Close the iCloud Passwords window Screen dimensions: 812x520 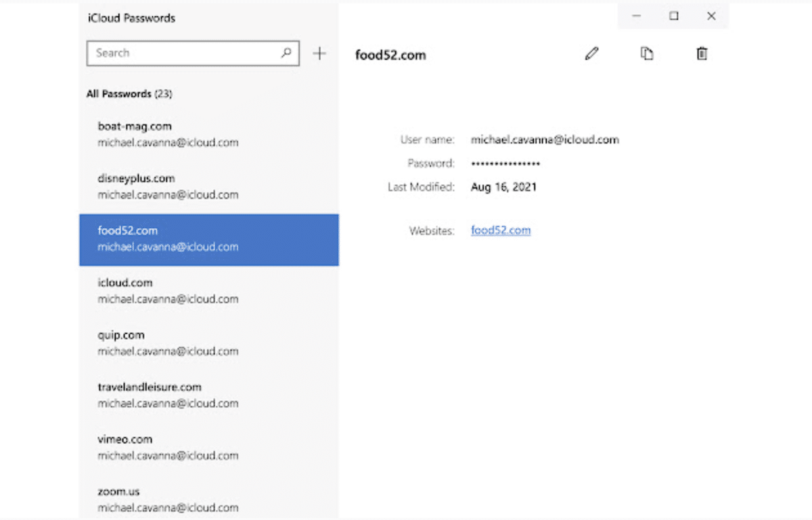711,16
